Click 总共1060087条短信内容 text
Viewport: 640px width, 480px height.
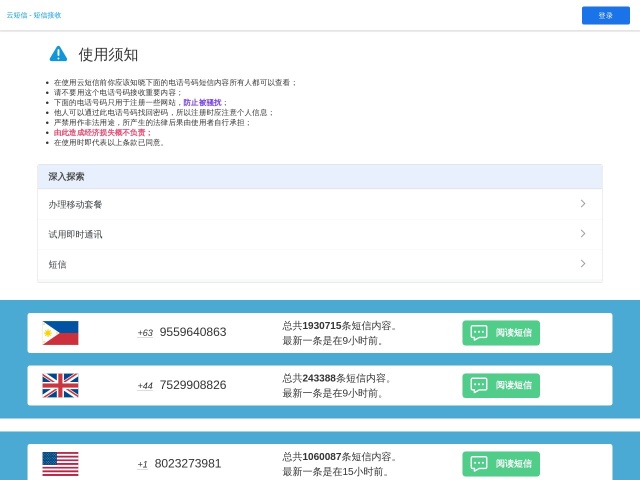pyautogui.click(x=340, y=457)
